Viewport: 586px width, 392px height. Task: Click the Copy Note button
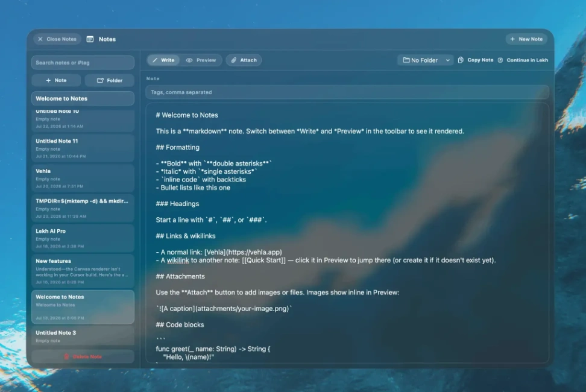(476, 60)
